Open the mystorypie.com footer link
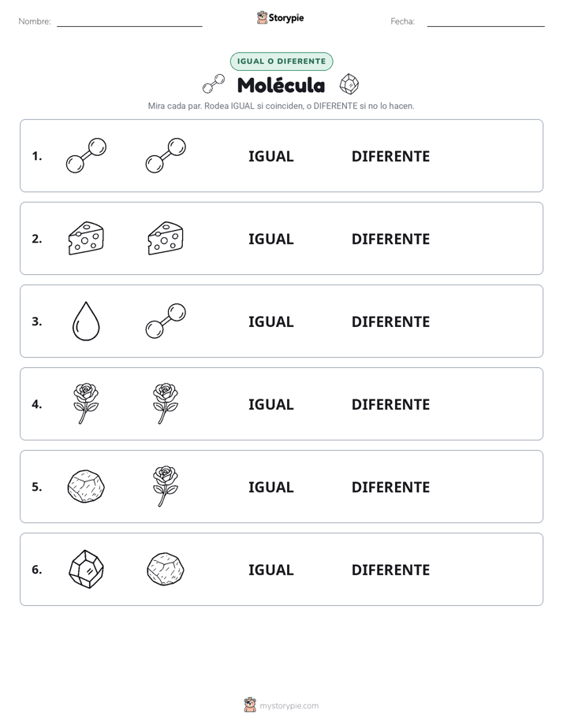 [x=281, y=705]
